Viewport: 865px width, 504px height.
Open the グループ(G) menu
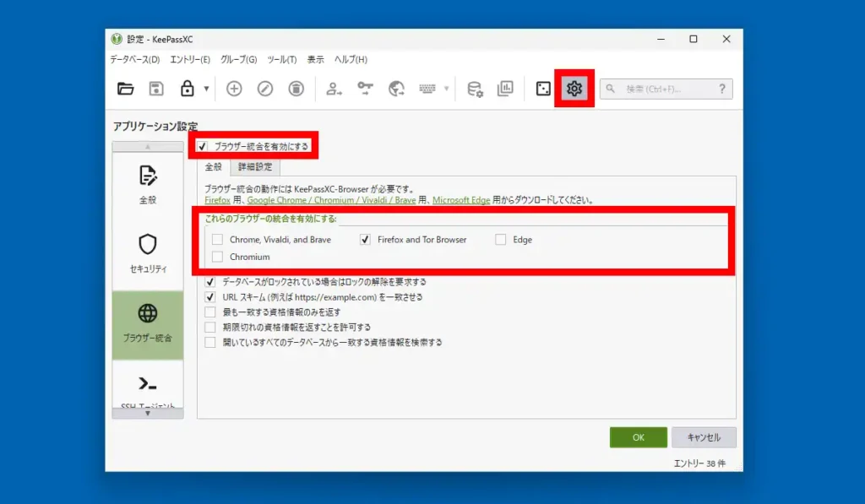click(x=238, y=60)
